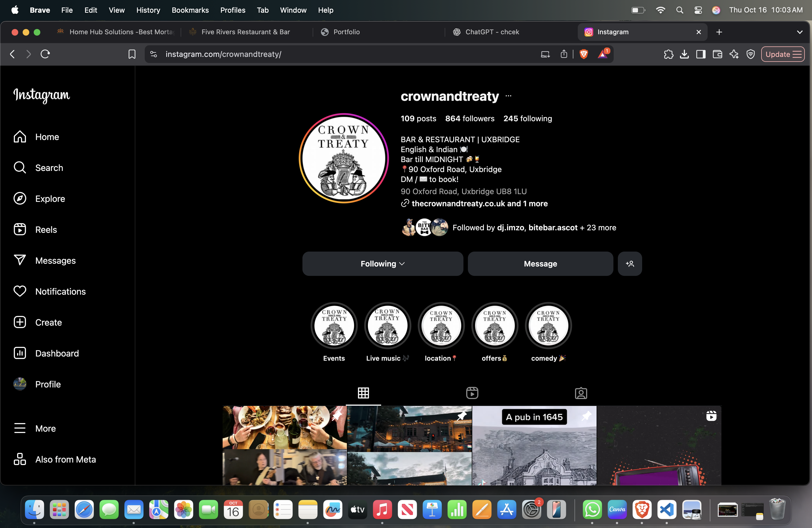
Task: Switch to the profile Reels tab
Action: [472, 393]
